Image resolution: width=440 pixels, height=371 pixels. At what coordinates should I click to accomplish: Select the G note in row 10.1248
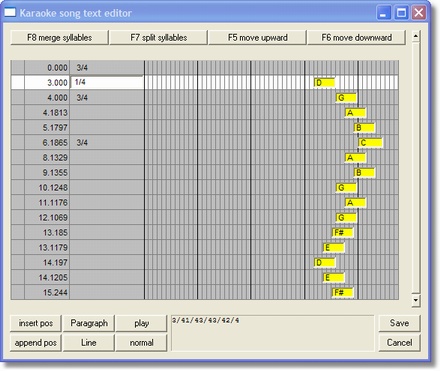pos(346,188)
